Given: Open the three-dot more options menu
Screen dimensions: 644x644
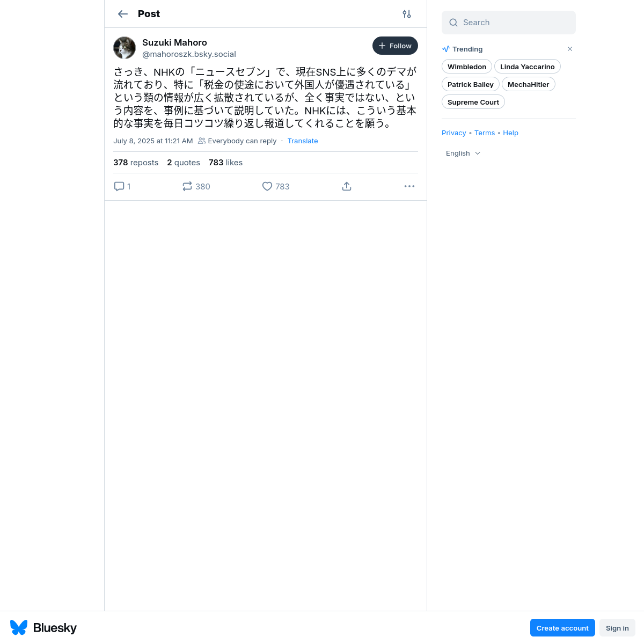Looking at the screenshot, I should pos(409,186).
